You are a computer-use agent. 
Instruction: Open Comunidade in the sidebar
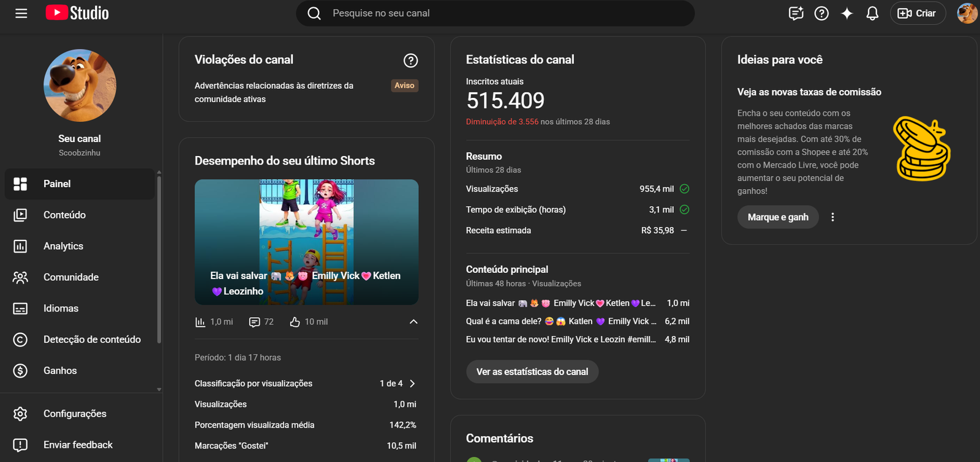coord(80,277)
